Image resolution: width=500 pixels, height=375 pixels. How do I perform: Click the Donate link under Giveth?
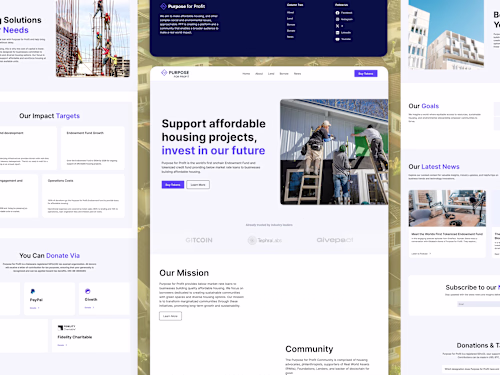pyautogui.click(x=89, y=308)
